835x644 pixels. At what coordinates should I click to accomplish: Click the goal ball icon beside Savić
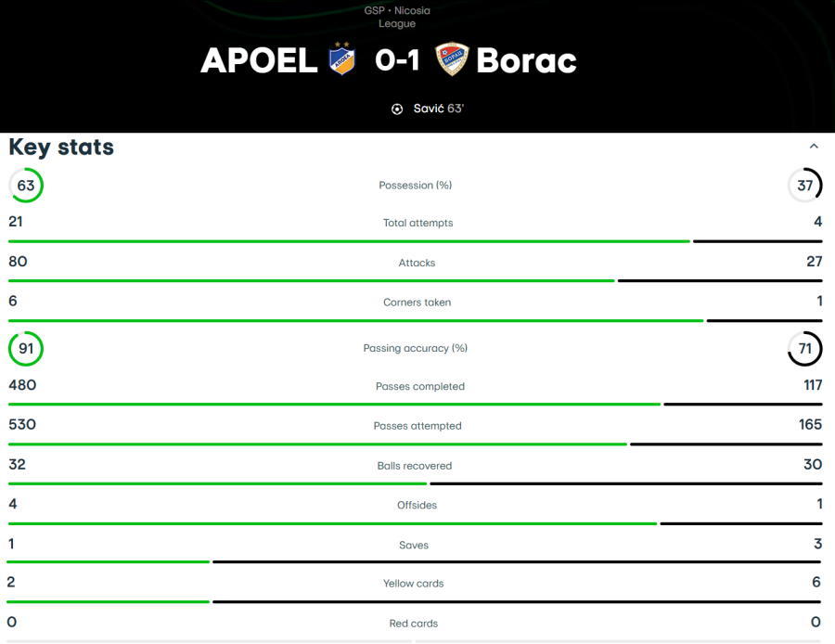(397, 109)
